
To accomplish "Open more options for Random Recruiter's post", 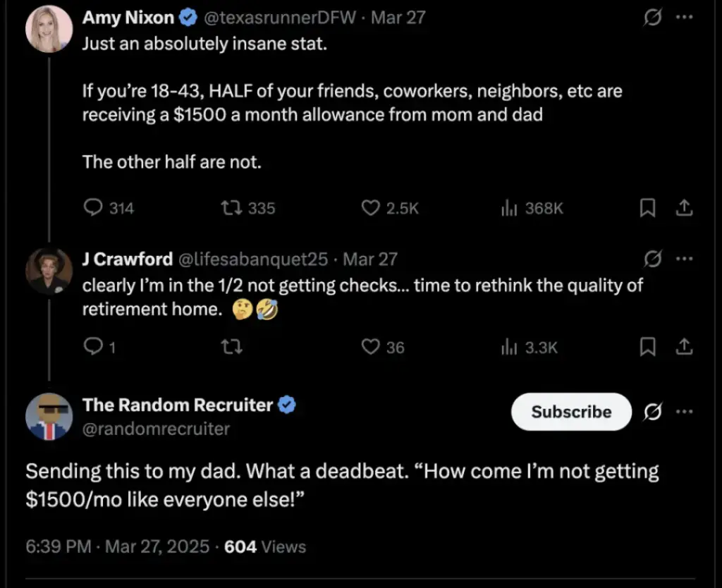I will point(684,412).
